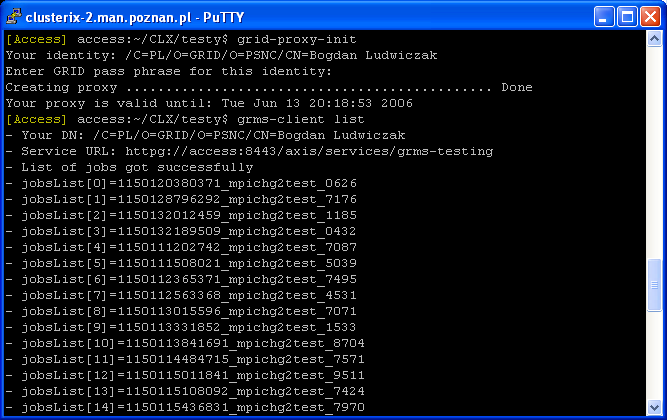Minimize the PuTTY window
This screenshot has height=420, width=667.
(x=604, y=17)
